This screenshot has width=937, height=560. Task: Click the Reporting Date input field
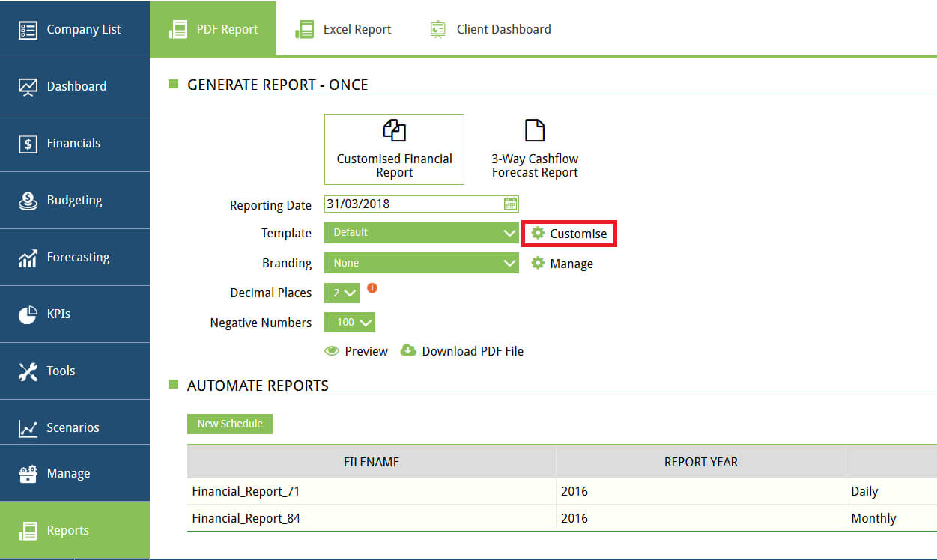tap(413, 204)
